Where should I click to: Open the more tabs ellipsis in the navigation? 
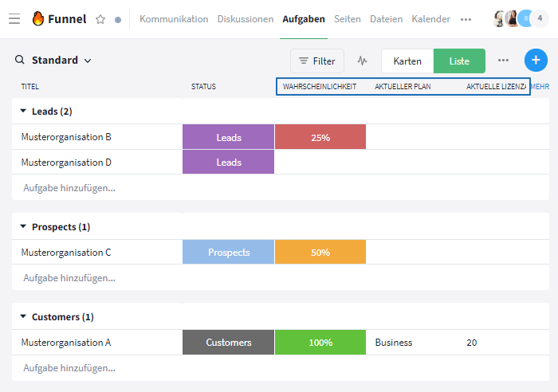coord(466,20)
